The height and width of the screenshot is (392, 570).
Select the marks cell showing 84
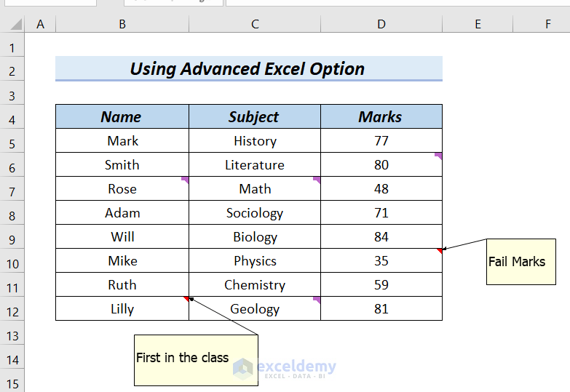click(x=381, y=237)
